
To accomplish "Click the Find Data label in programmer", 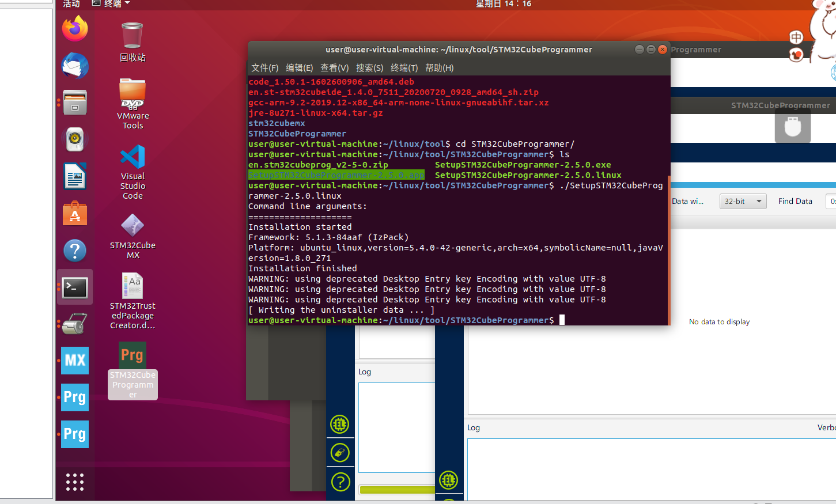I will [795, 201].
